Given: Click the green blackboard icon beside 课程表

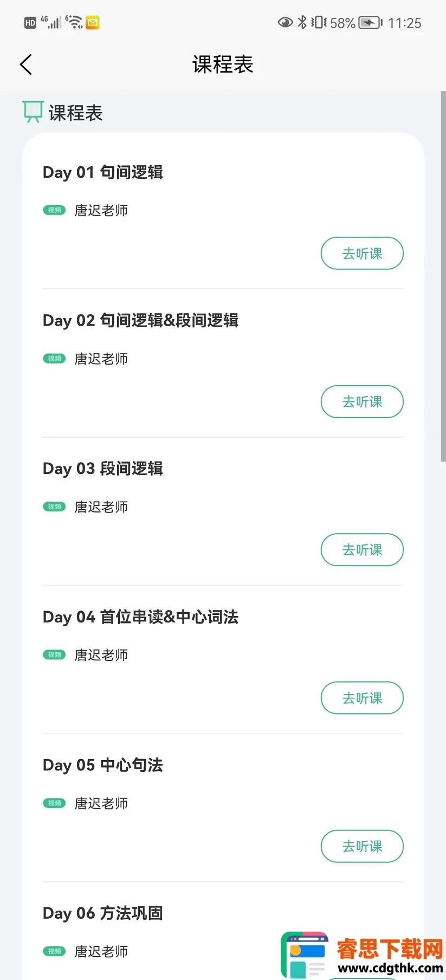Looking at the screenshot, I should point(33,112).
